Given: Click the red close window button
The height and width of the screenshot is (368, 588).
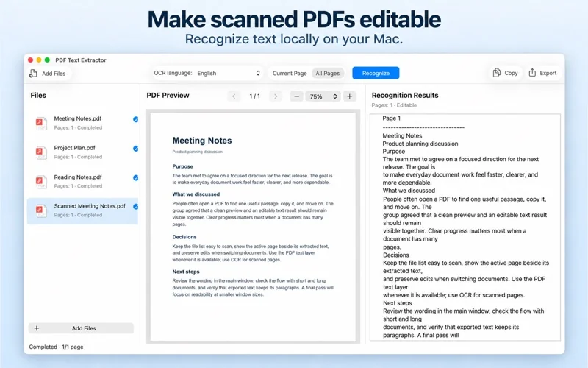Looking at the screenshot, I should pos(30,60).
